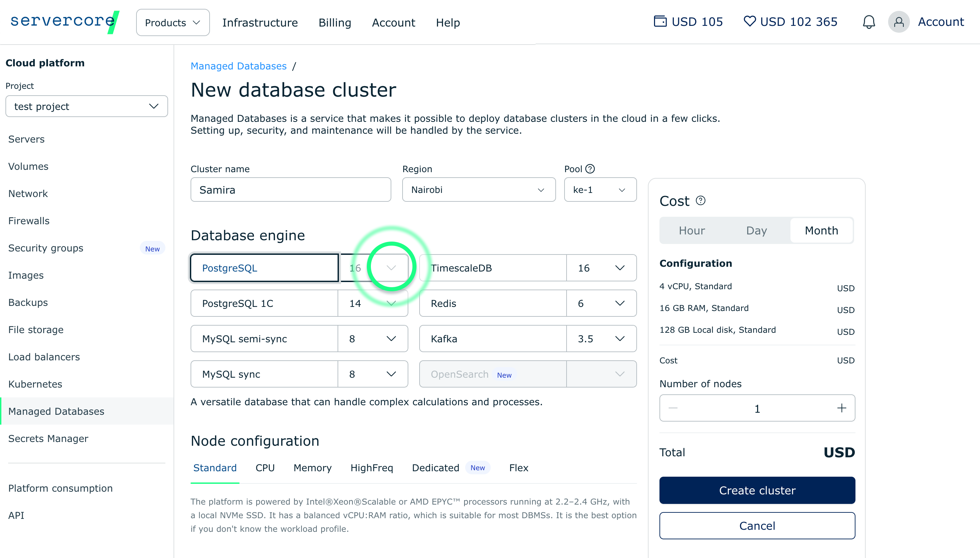This screenshot has height=558, width=980.
Task: Select the Redis database engine
Action: coord(492,303)
